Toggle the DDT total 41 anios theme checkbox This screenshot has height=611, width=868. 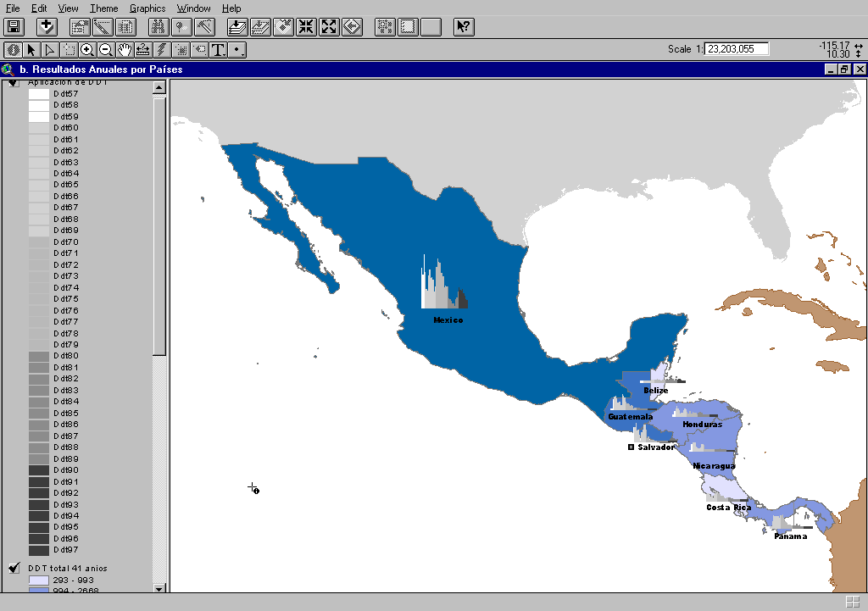point(14,568)
